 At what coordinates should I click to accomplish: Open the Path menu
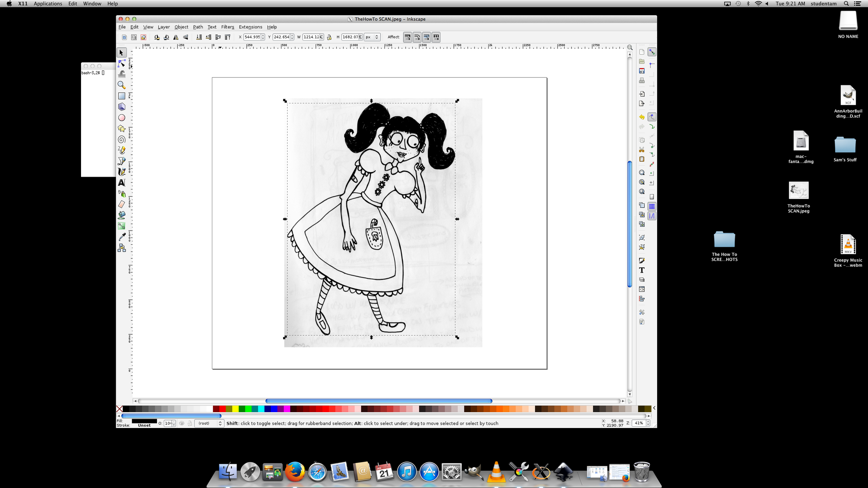[x=198, y=27]
